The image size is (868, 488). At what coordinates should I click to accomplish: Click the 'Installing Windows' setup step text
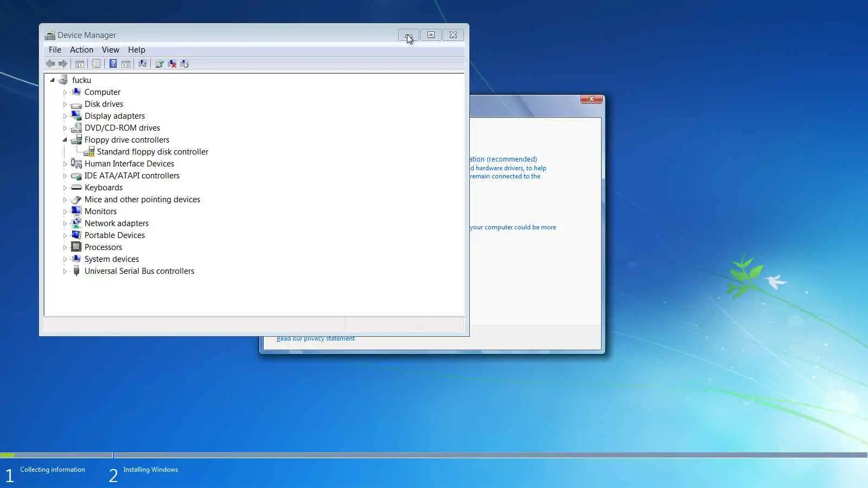[x=150, y=470]
